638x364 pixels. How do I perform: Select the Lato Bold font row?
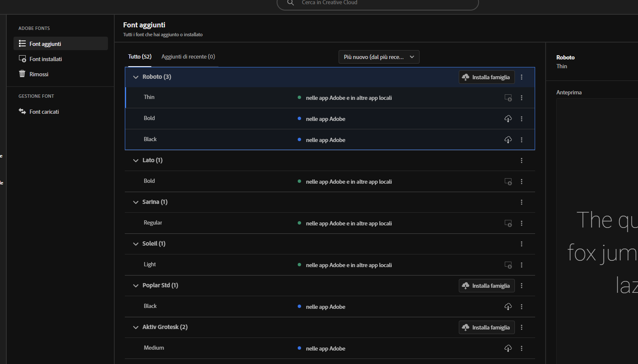coord(330,182)
